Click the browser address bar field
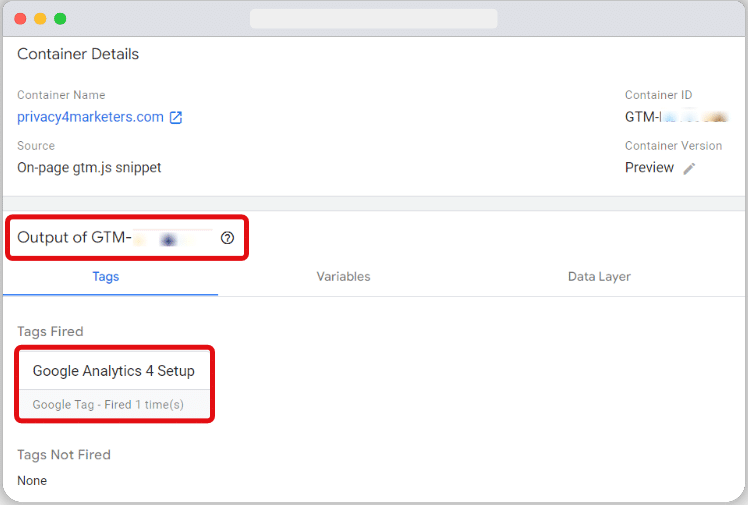This screenshot has height=505, width=748. [x=374, y=19]
